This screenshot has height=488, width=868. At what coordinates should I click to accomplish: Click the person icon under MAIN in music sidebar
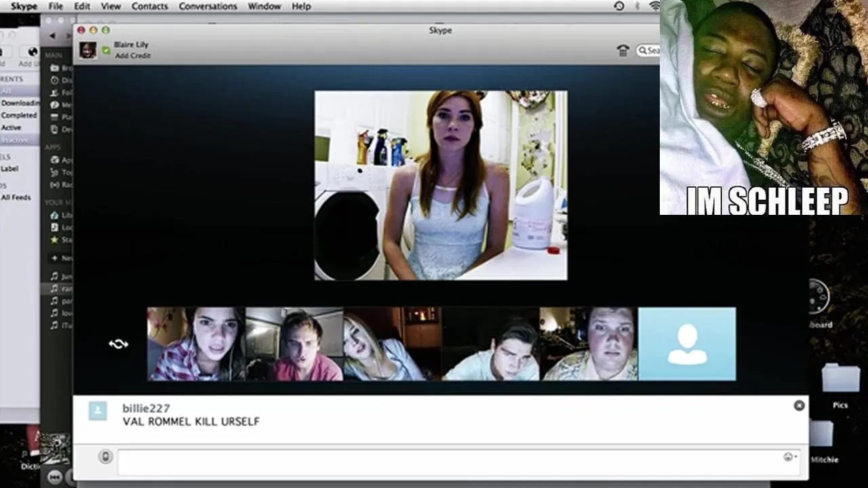(x=54, y=92)
